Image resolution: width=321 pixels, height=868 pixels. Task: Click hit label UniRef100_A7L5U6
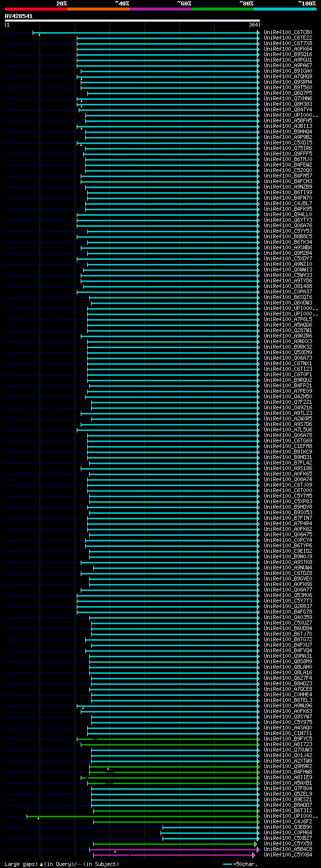point(288,430)
